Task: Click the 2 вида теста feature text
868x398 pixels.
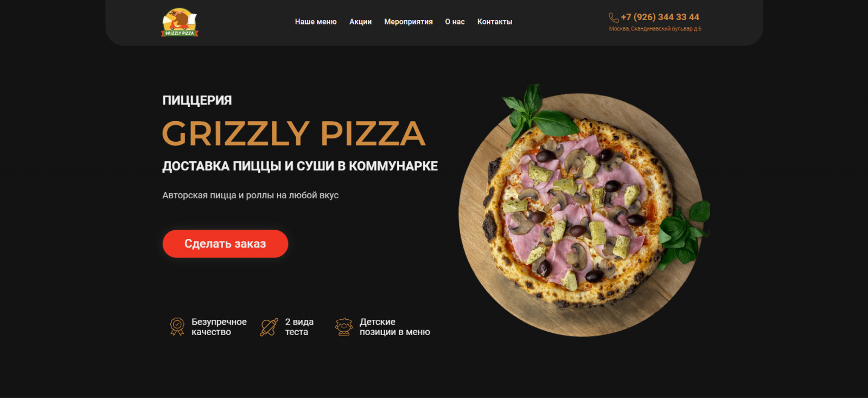Action: [x=299, y=327]
